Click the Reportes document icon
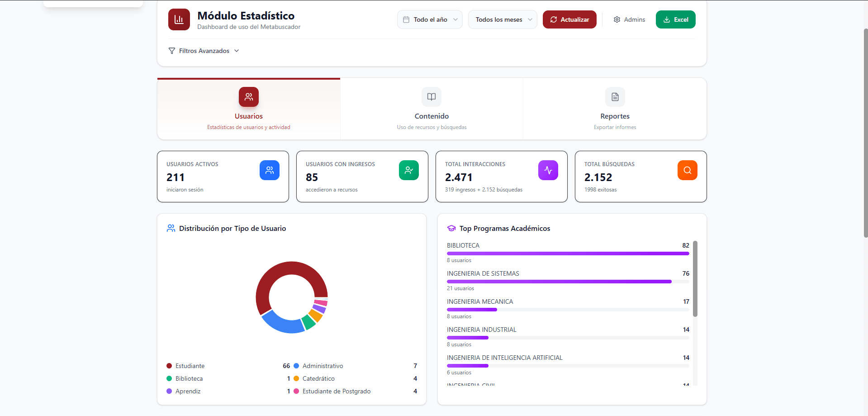This screenshot has height=416, width=868. [615, 97]
